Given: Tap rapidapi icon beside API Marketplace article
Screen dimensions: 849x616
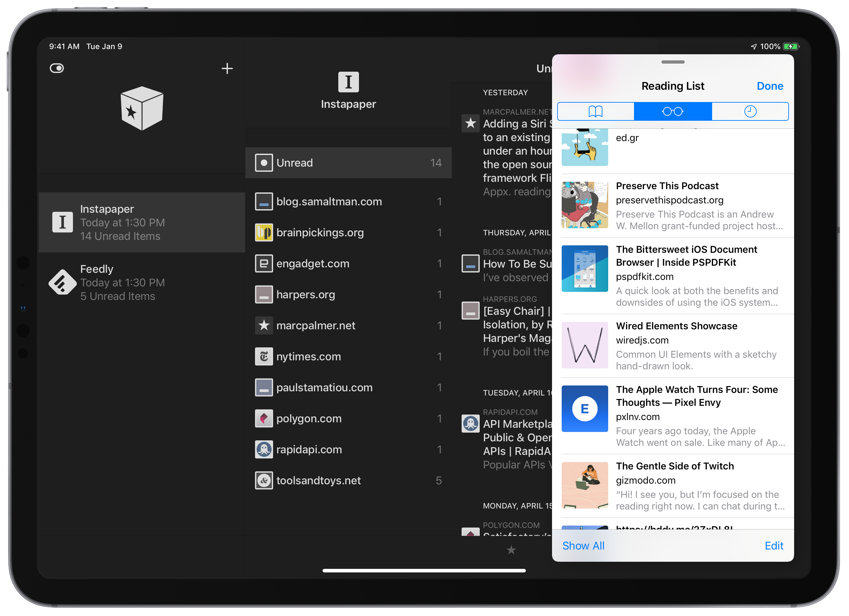Looking at the screenshot, I should tap(471, 424).
